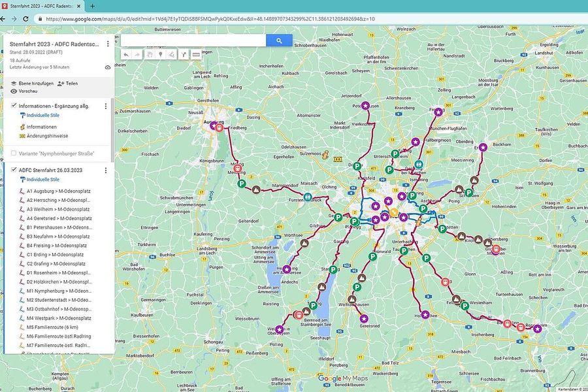Click the cloud save status icon
Image resolution: width=588 pixels, height=392 pixels.
click(108, 67)
